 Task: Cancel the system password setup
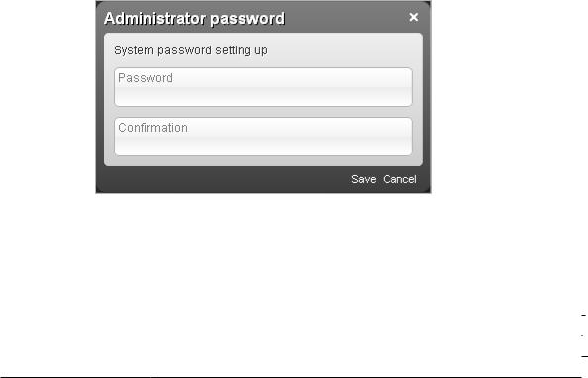(x=399, y=179)
